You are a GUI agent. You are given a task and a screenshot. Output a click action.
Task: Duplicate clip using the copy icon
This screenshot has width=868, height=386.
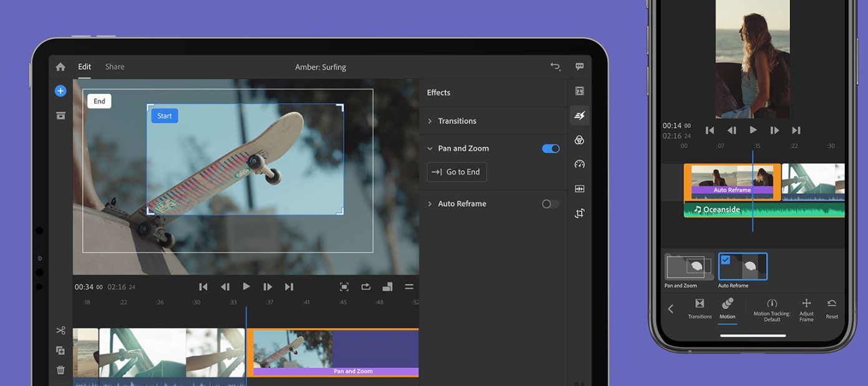[x=61, y=350]
